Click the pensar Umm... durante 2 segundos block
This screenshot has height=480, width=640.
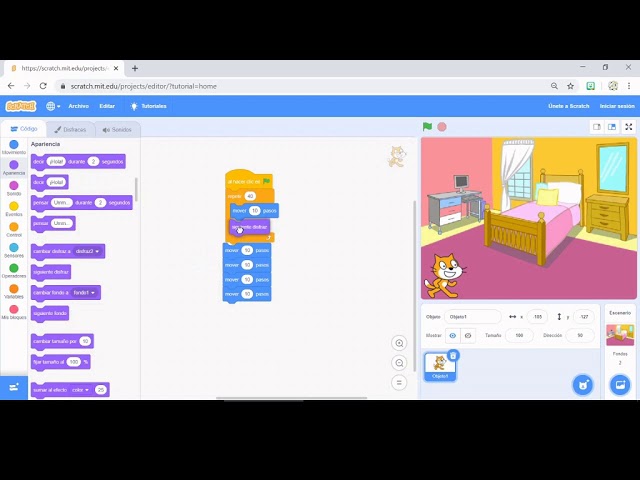tap(82, 203)
